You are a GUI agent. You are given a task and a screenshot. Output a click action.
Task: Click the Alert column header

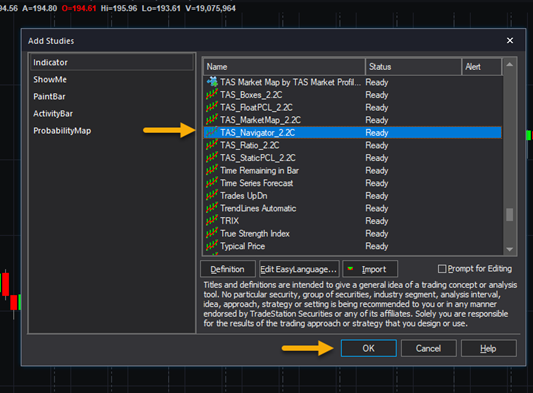(482, 67)
